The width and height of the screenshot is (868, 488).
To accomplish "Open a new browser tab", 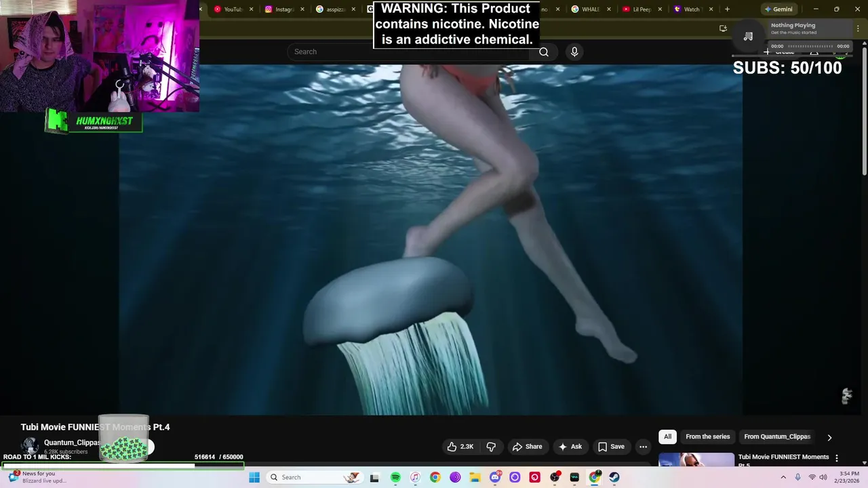I will tap(727, 9).
